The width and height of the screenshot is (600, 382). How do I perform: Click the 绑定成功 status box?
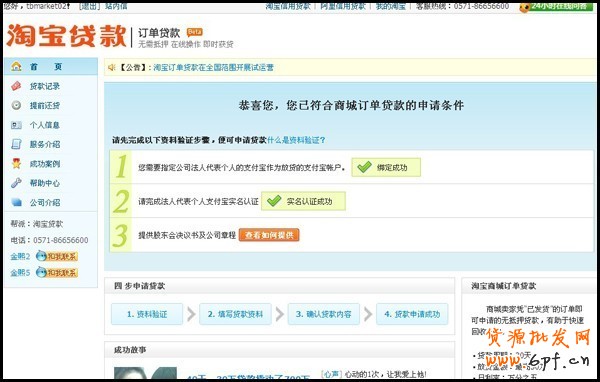[x=386, y=167]
